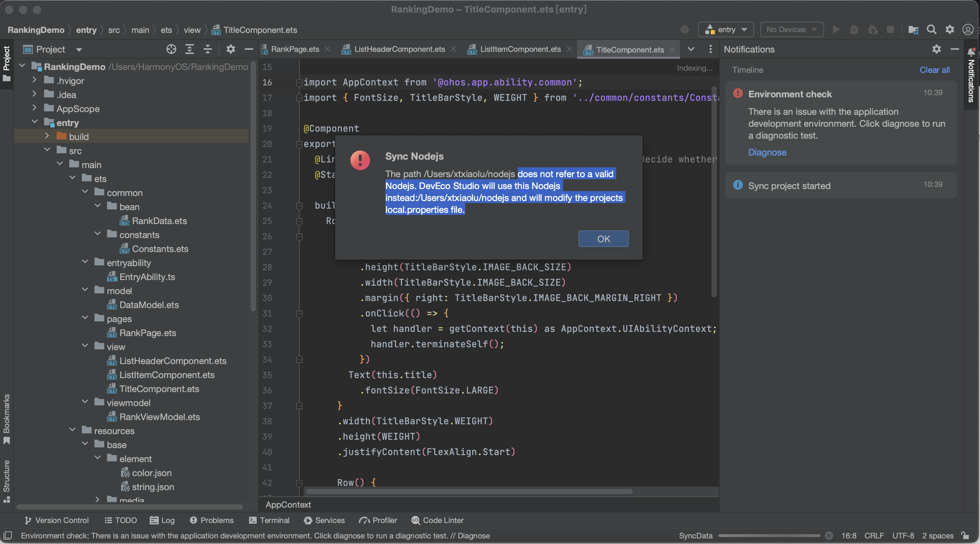
Task: Toggle the Project sidebar tool window
Action: (x=6, y=64)
